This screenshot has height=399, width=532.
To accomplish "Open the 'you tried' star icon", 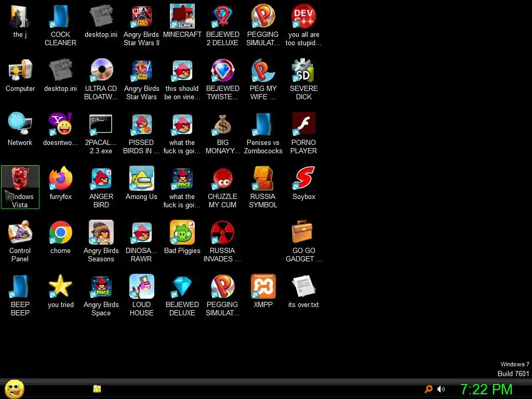I will 60,291.
